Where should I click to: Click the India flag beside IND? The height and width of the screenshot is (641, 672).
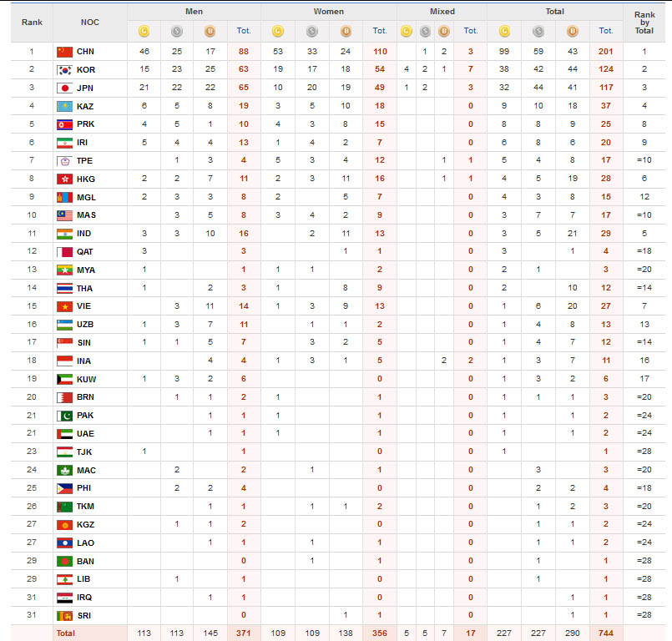coord(64,233)
